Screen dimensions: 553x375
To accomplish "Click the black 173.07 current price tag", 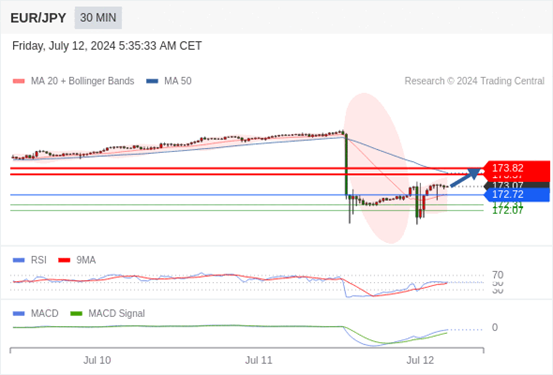I will tap(516, 185).
